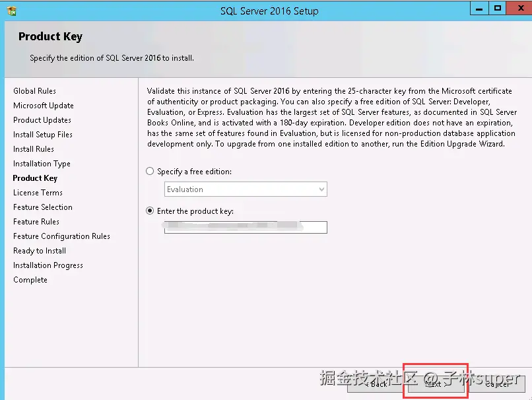Select Product Updates step in sidebar
532x400 pixels.
tap(42, 120)
